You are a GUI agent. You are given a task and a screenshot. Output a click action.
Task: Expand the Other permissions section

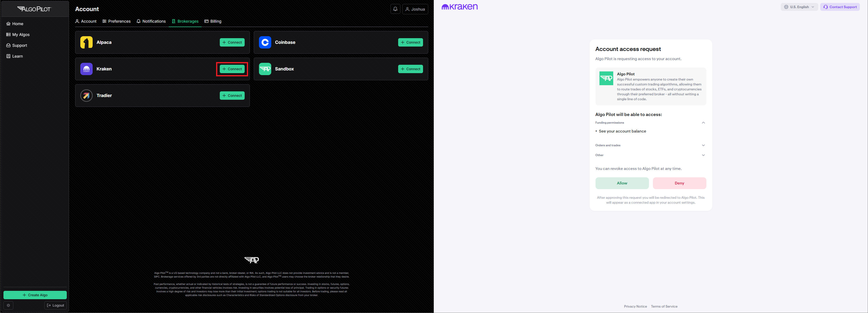[x=703, y=155]
